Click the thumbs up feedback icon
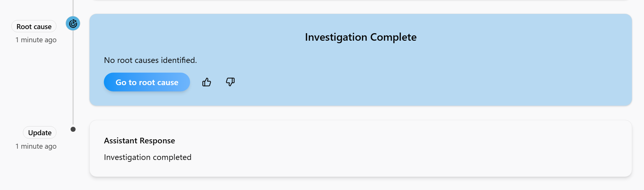This screenshot has width=644, height=190. click(206, 82)
